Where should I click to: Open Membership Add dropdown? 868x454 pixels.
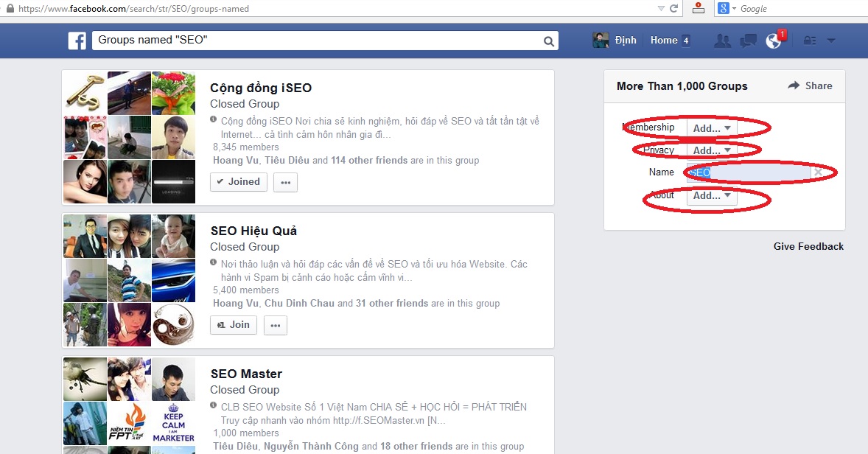[712, 128]
